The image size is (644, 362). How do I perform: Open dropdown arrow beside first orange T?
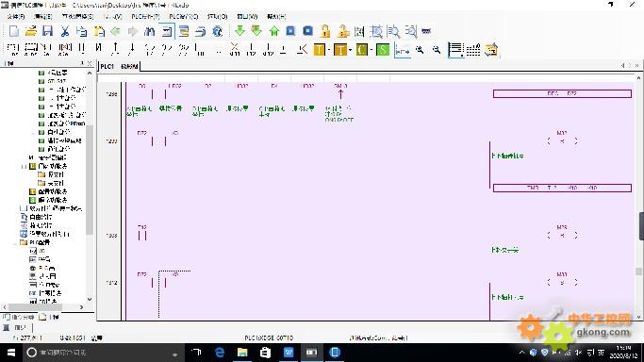point(329,51)
